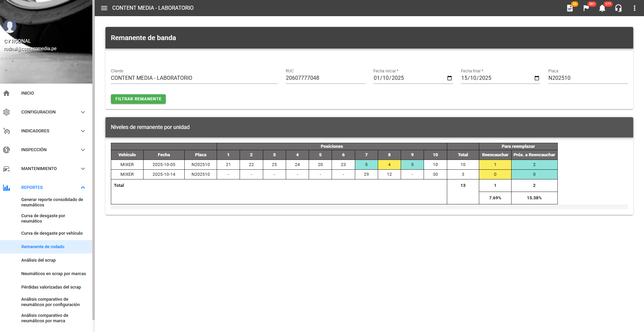Open the notifications bell icon
644x332 pixels.
coord(602,8)
